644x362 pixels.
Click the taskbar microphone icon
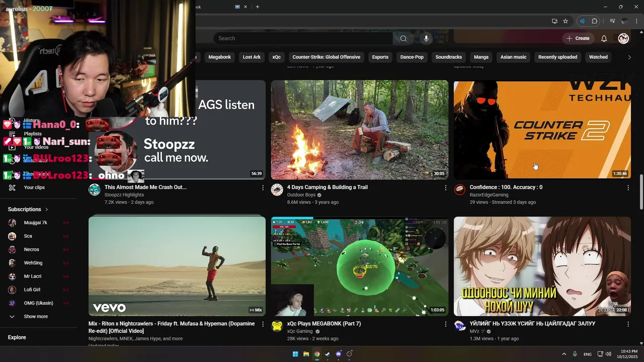[575, 354]
